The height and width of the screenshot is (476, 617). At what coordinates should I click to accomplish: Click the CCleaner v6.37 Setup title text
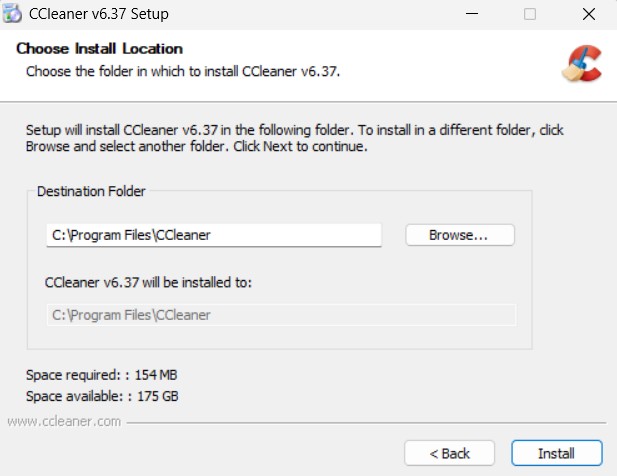99,14
